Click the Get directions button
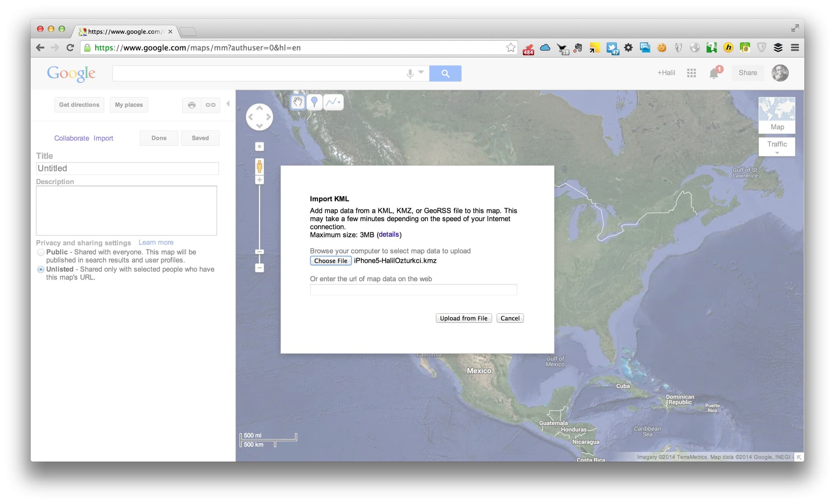This screenshot has width=835, height=504. (x=79, y=105)
